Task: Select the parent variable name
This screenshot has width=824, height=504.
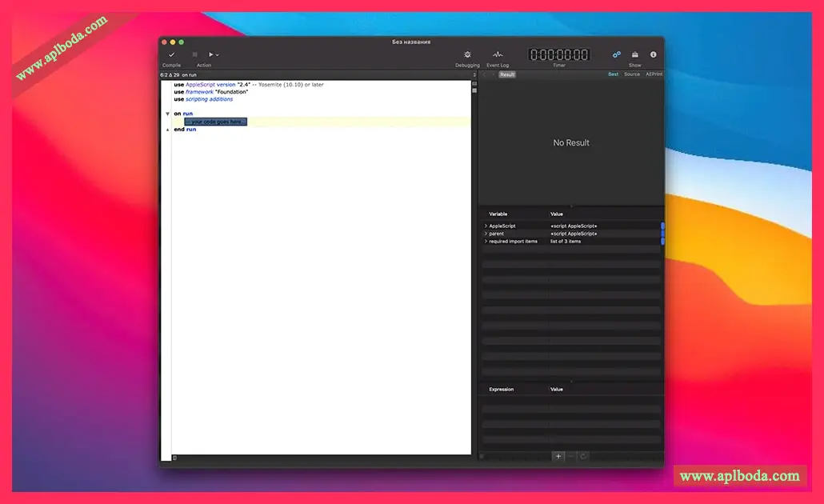Action: tap(497, 234)
